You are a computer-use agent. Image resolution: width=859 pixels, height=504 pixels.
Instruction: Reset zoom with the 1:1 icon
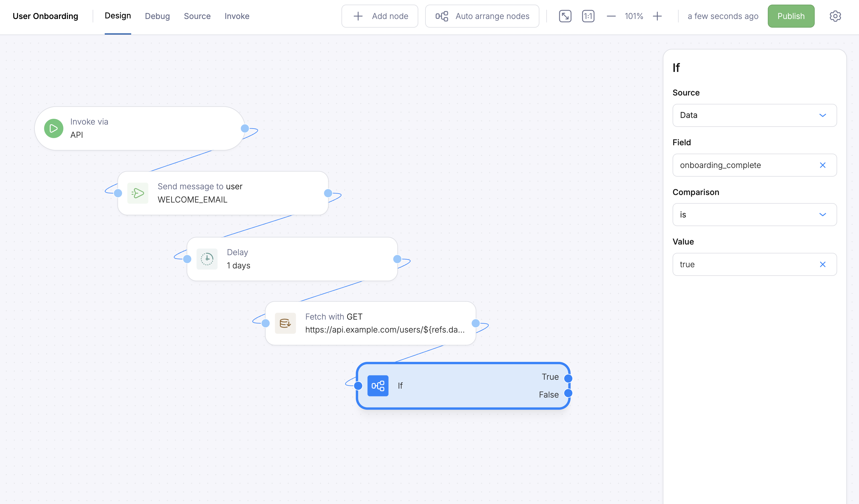coord(588,16)
